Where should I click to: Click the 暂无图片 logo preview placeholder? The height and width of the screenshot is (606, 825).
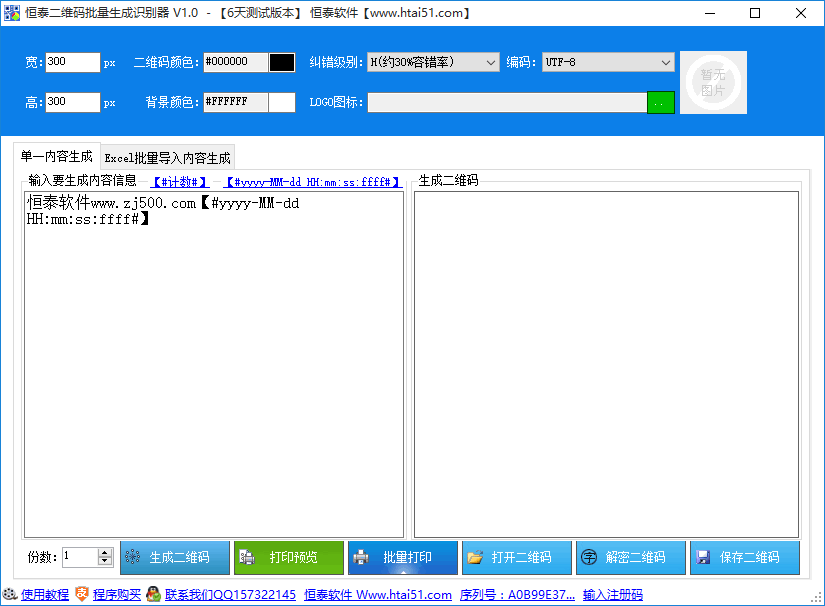713,83
